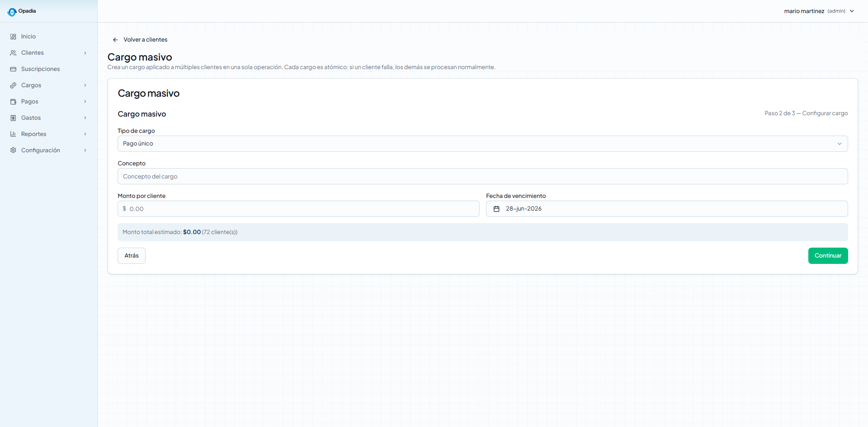Click the calendar icon in Fecha de vencimiento
Screen dimensions: 868x427
click(x=496, y=209)
